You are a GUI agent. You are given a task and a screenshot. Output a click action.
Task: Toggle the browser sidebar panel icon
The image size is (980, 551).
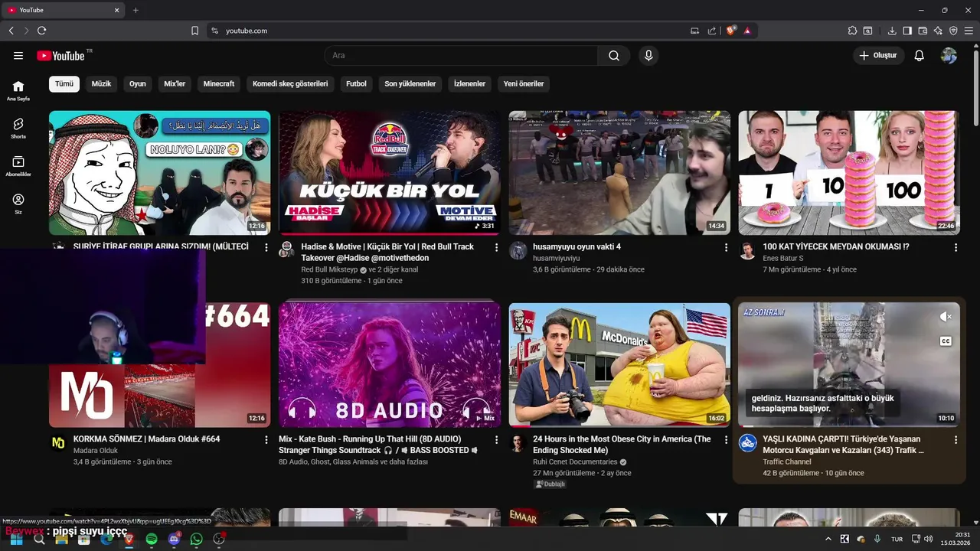coord(907,31)
